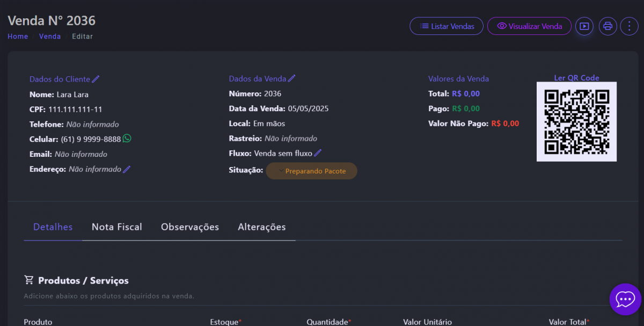The image size is (644, 326).
Task: Click the pencil icon next to Endereço
Action: [x=127, y=169]
